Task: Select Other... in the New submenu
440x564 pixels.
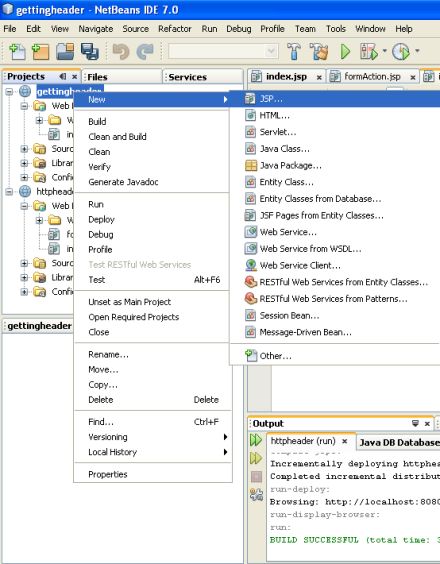Action: (x=335, y=356)
